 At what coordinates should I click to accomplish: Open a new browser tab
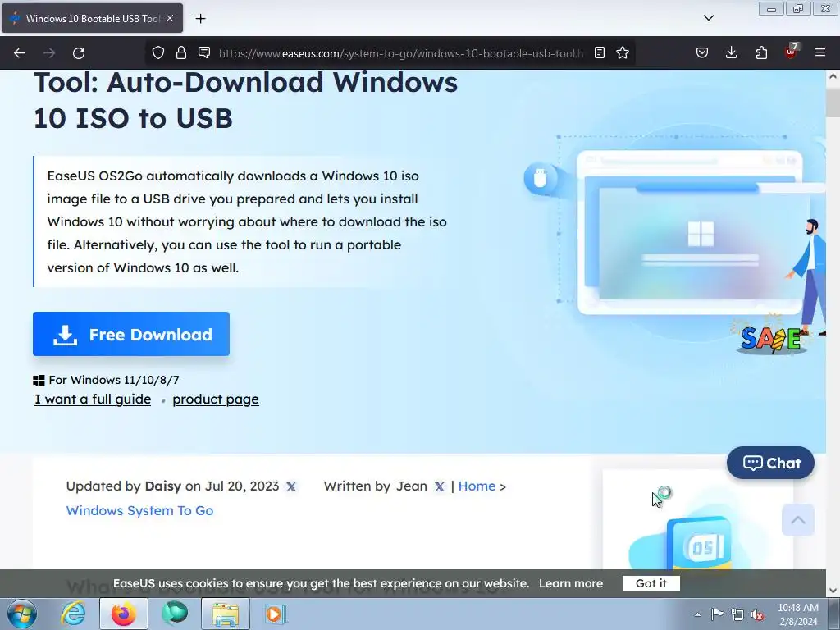point(200,19)
